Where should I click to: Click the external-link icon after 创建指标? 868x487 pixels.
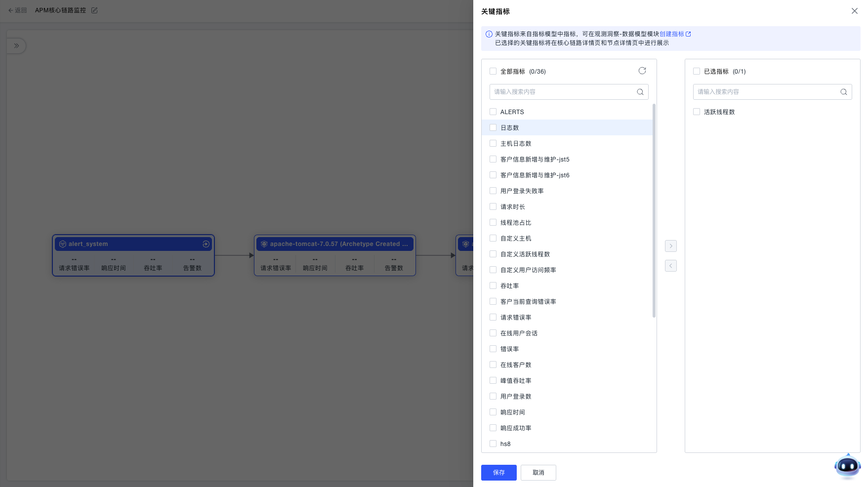coord(689,34)
